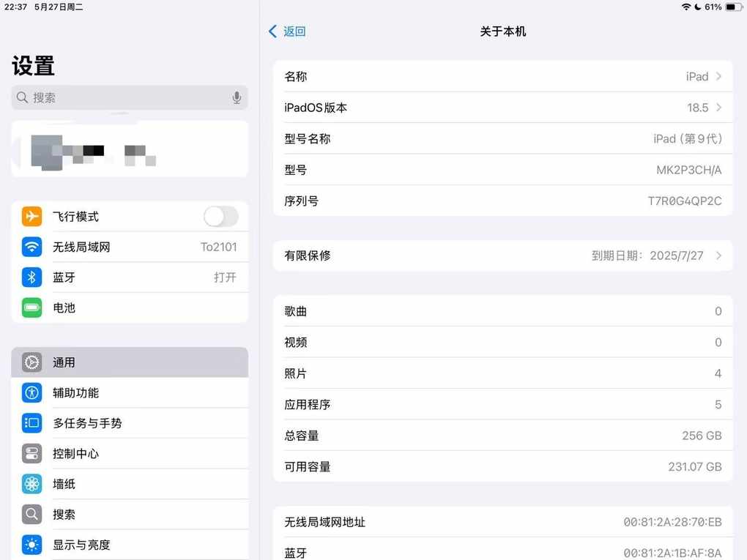Open 无线局域网 settings item
This screenshot has height=560, width=747.
pyautogui.click(x=130, y=247)
